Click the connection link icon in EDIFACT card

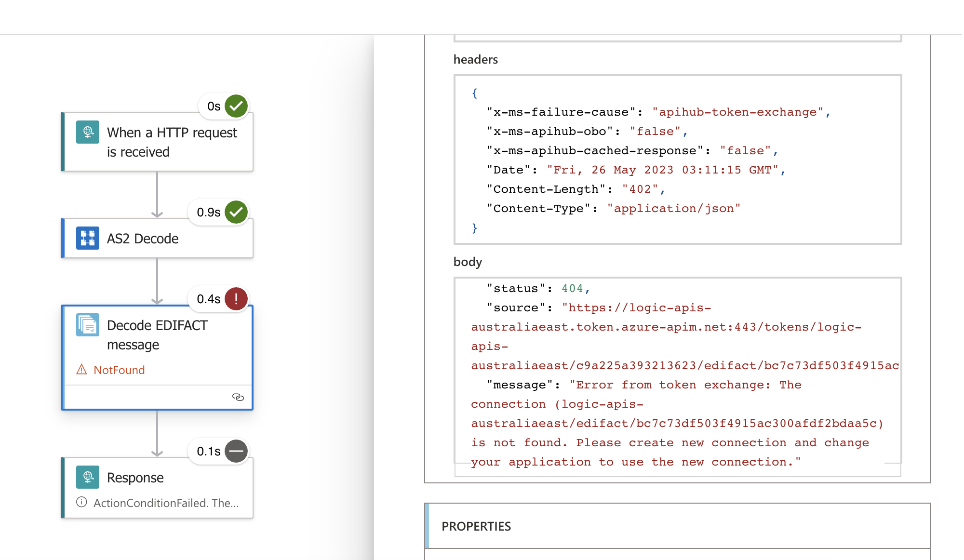tap(239, 397)
